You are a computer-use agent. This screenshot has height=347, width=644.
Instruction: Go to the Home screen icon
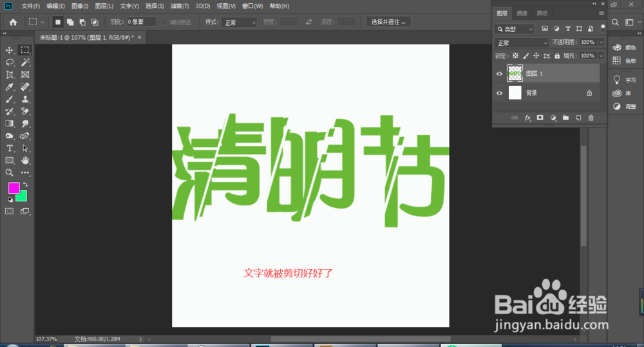tap(13, 22)
